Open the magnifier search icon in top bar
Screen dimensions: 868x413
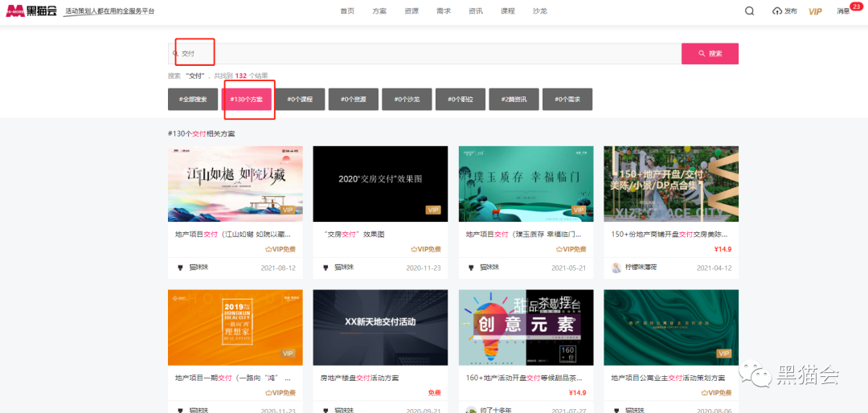[x=749, y=11]
